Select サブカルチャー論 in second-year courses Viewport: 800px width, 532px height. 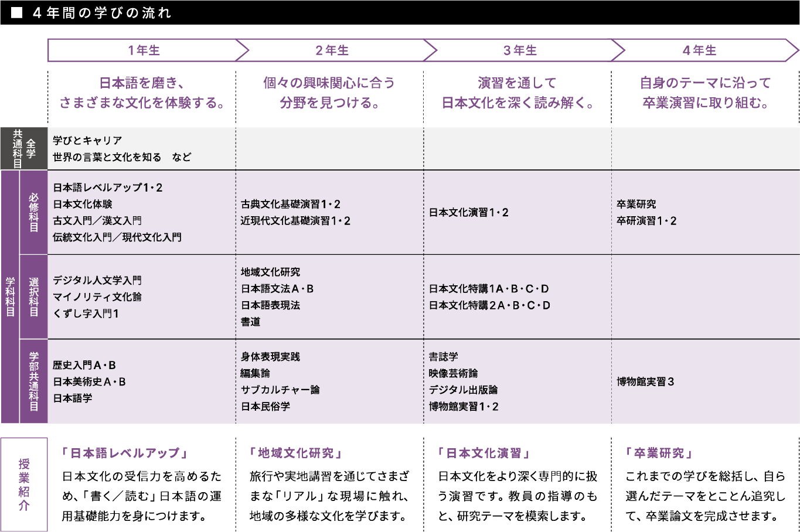click(280, 390)
